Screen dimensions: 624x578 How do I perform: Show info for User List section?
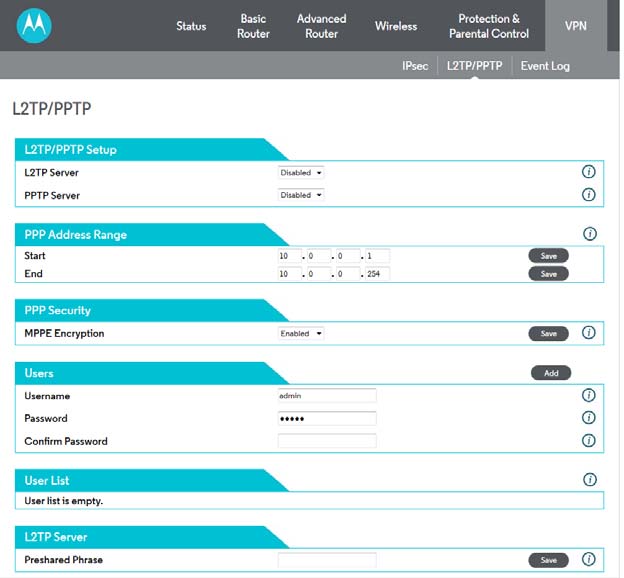pos(589,480)
